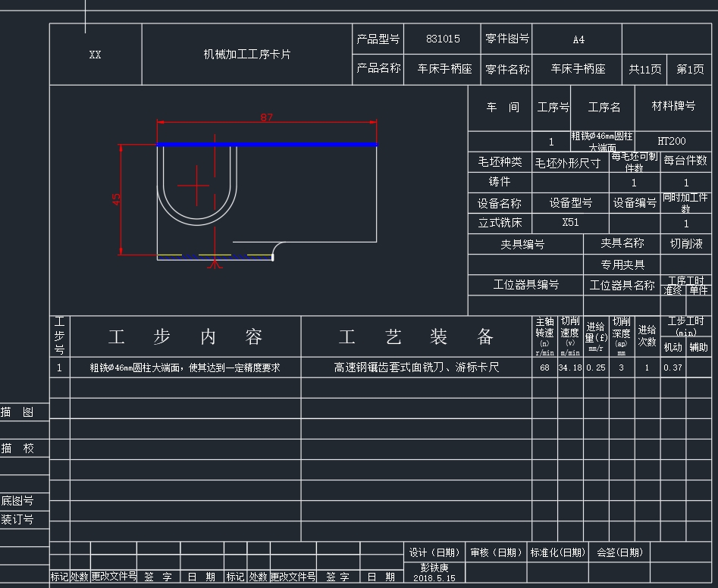Select the 毛坯外形尺寸 label
This screenshot has height=588, width=718.
pos(567,163)
